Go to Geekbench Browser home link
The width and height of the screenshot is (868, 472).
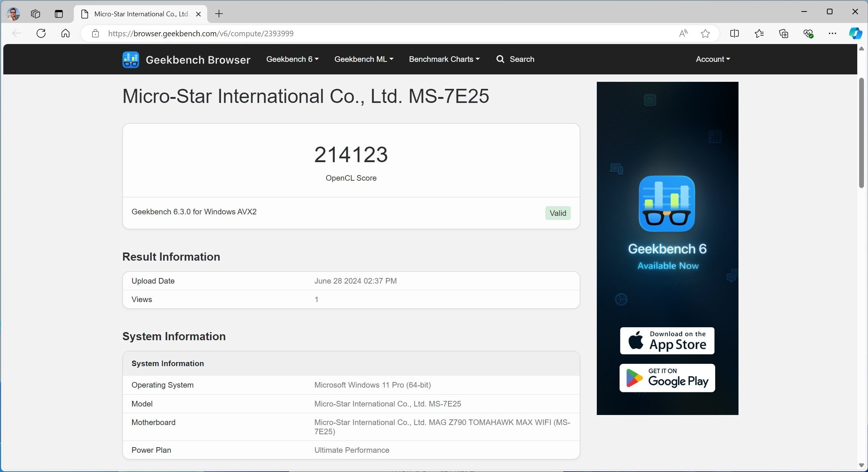tap(198, 60)
